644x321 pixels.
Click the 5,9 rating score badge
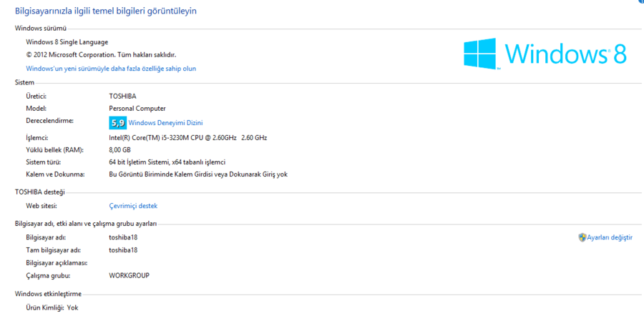[117, 123]
